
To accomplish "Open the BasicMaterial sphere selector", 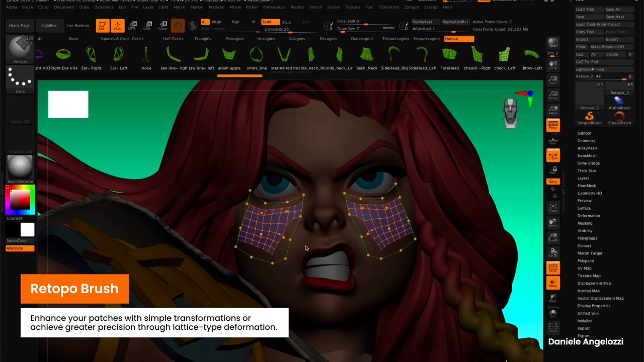I will coord(20,169).
